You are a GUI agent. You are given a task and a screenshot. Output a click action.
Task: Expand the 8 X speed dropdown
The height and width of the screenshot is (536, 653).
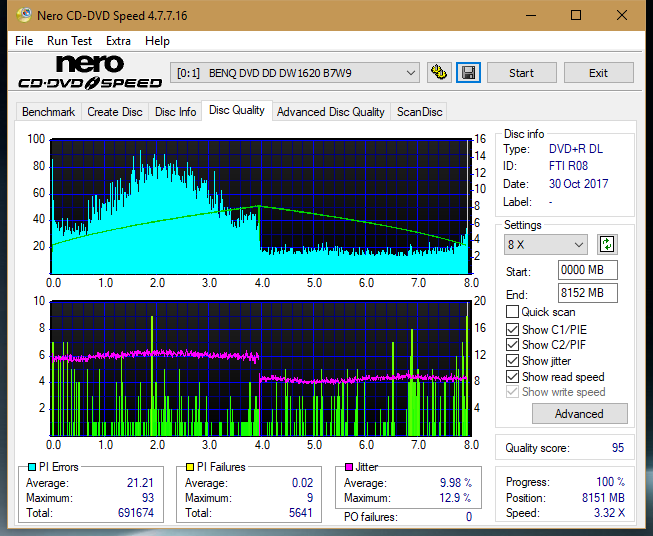(546, 244)
